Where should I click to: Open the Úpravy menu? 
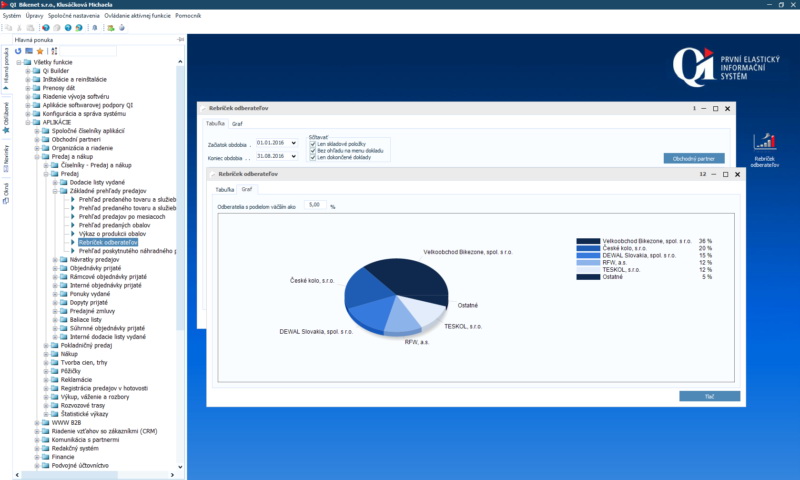pyautogui.click(x=35, y=16)
